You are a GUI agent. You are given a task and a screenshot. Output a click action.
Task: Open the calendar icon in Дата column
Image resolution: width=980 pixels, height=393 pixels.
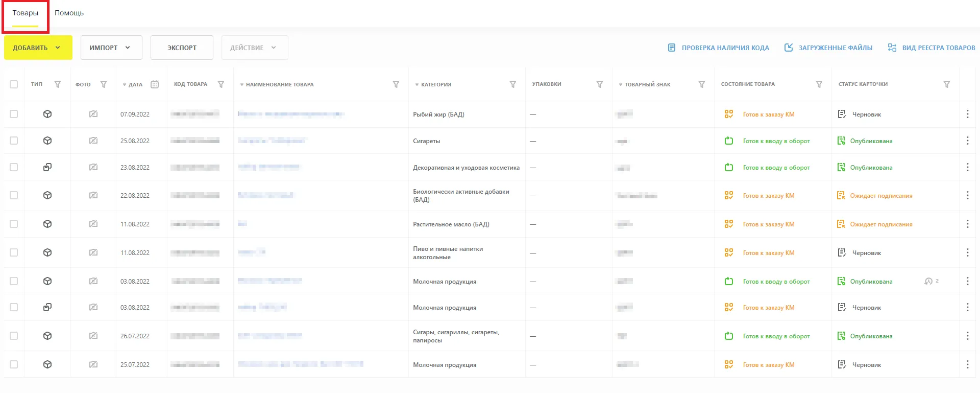155,84
